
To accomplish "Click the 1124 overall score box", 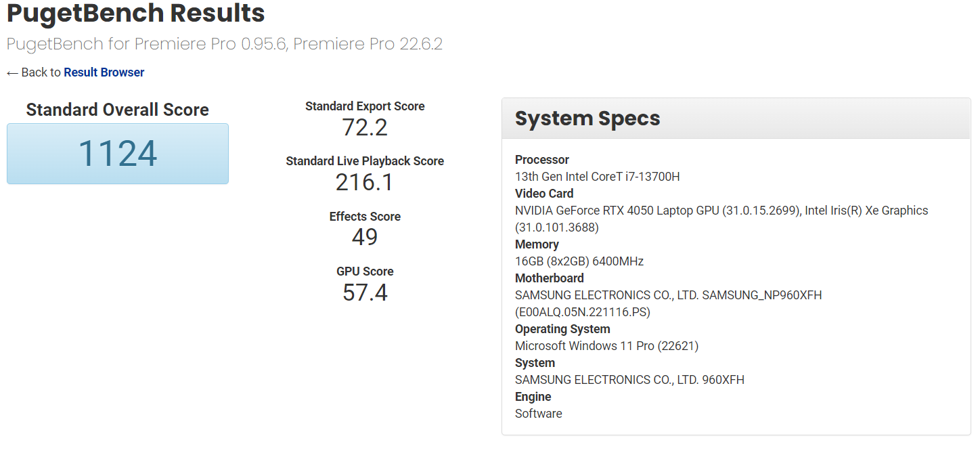I will click(x=118, y=154).
